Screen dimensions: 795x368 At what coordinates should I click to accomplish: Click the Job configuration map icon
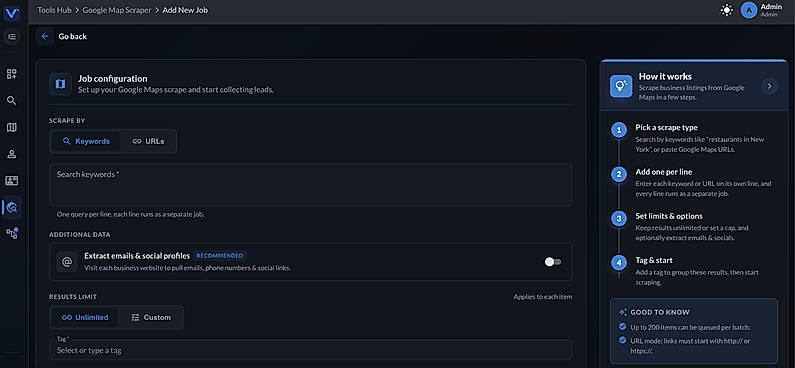point(60,84)
